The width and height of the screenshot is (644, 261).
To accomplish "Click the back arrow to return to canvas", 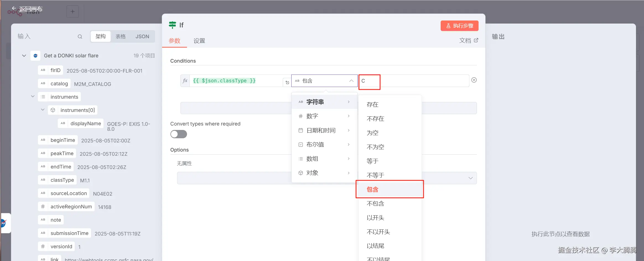I will 14,9.
